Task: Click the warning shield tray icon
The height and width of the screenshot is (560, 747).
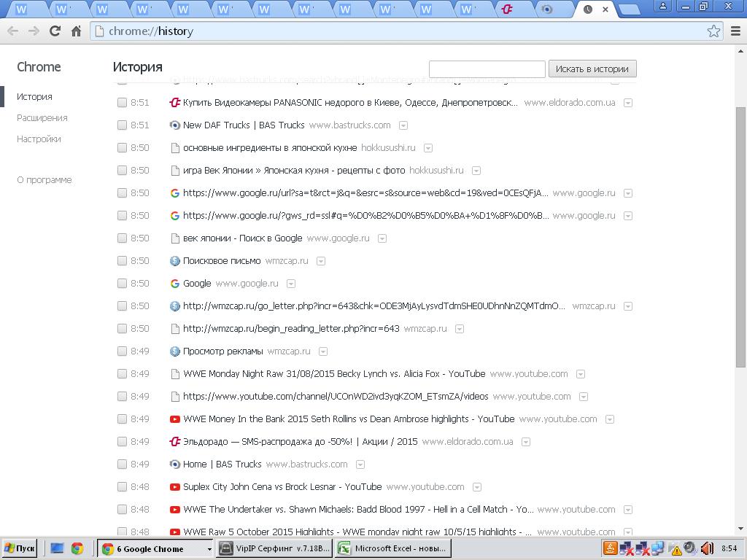Action: point(676,550)
